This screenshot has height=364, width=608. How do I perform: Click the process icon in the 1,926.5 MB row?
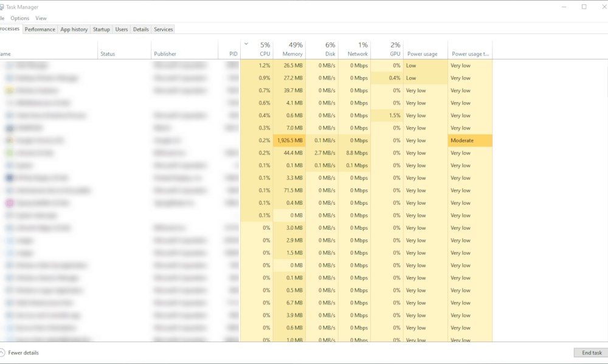pos(9,140)
